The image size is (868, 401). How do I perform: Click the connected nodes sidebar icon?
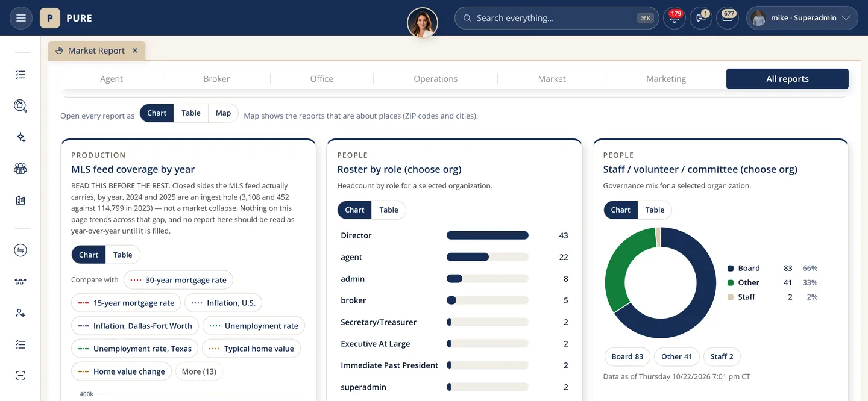point(20,282)
